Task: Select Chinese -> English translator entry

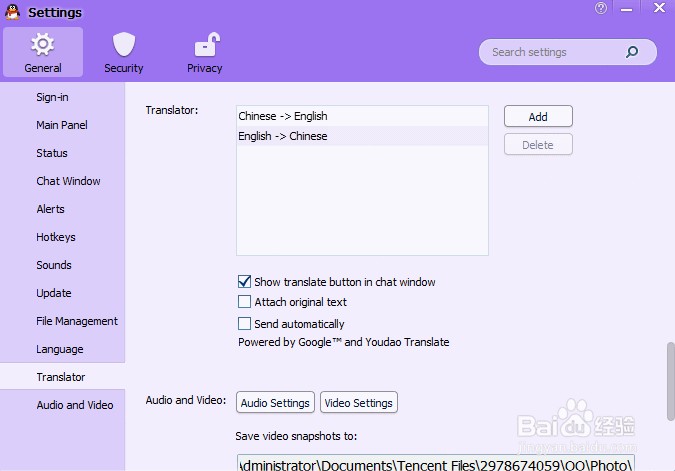Action: pos(283,116)
